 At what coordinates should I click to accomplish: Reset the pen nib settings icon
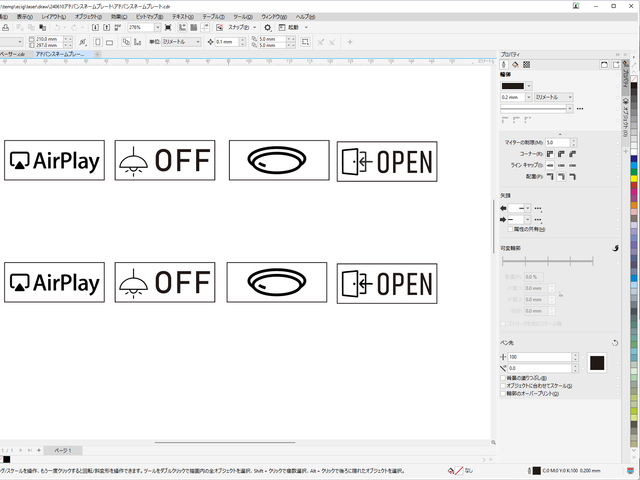pyautogui.click(x=614, y=343)
